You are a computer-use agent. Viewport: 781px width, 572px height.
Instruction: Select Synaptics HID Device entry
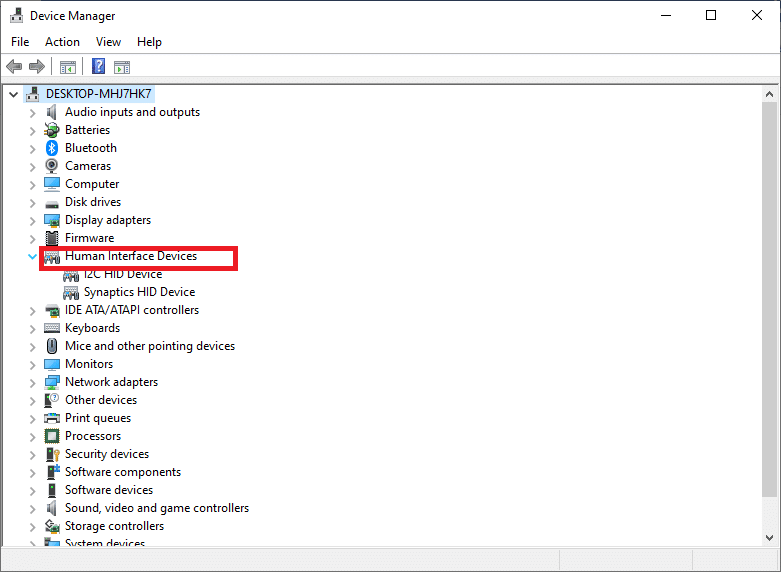click(139, 292)
